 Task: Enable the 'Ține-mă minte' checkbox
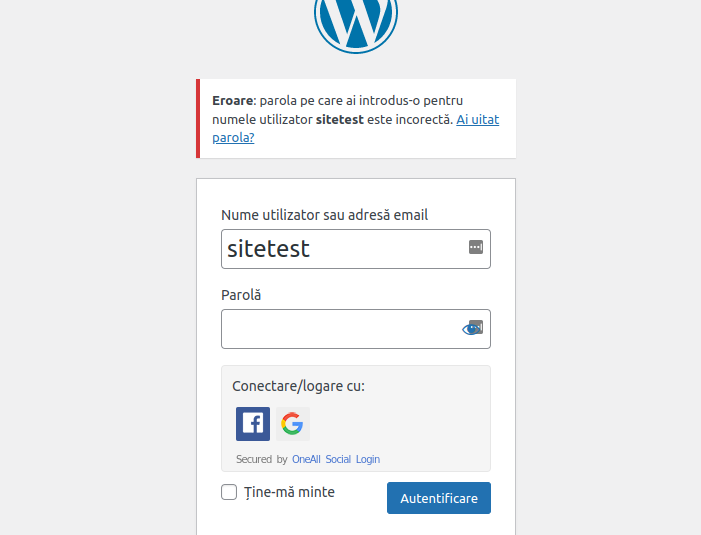[x=229, y=492]
